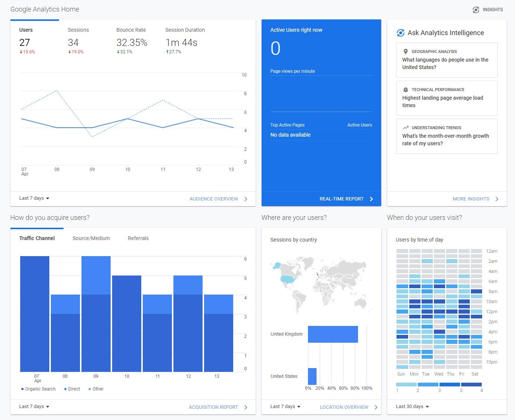
Task: Click the Analytics Intelligence logo icon
Action: pos(400,33)
